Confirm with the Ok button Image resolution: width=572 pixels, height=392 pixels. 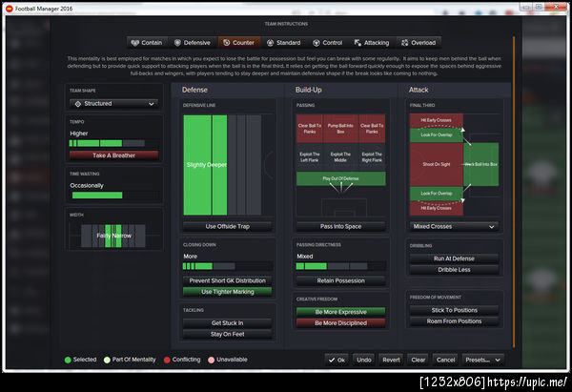point(337,360)
